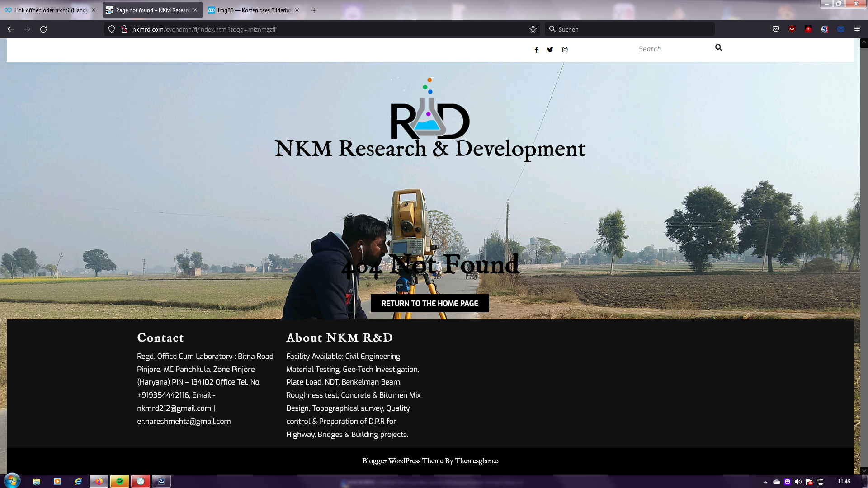Open the Action Center flag icon
Image resolution: width=868 pixels, height=488 pixels.
809,482
